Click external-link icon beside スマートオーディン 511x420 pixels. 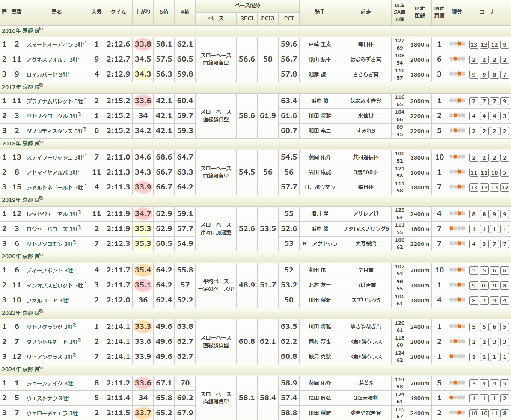tap(85, 43)
